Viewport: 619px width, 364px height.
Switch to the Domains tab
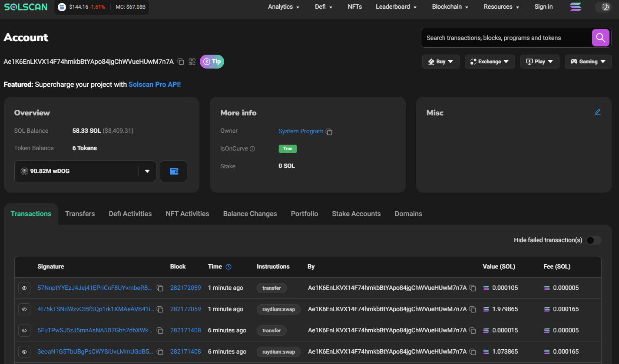(x=408, y=214)
